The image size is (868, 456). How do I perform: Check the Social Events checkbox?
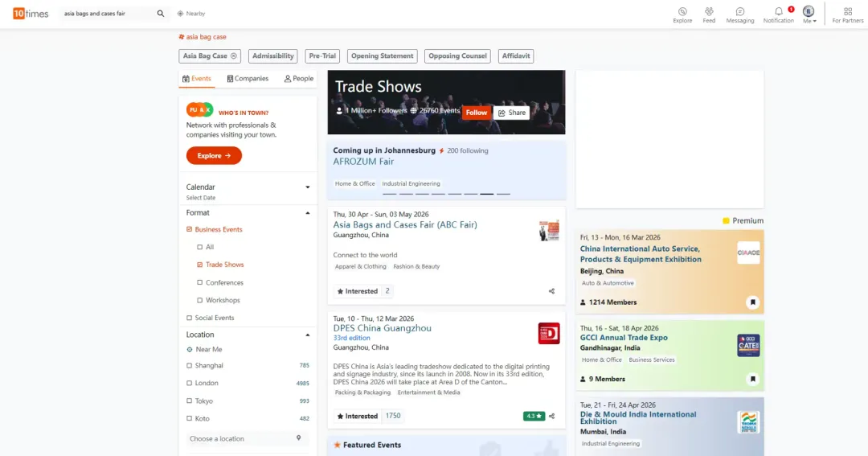(x=190, y=318)
